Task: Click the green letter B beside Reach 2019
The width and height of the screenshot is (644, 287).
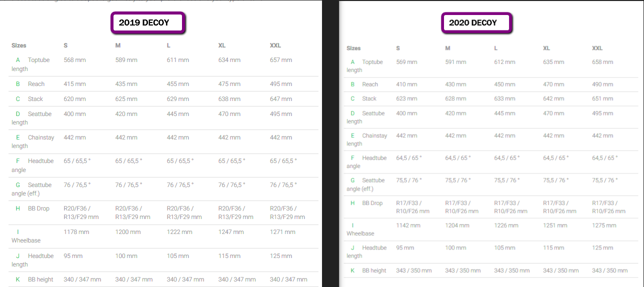Action: (18, 84)
